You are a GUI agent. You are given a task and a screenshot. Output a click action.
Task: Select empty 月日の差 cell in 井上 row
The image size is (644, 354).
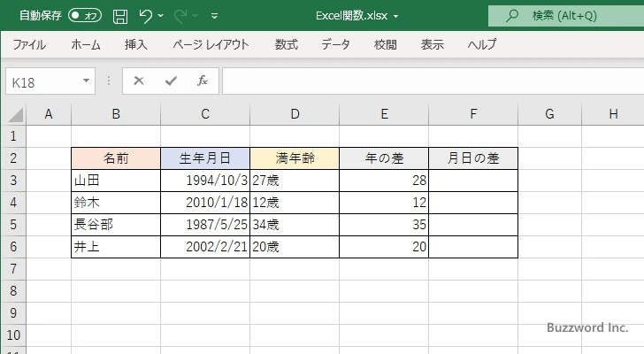(473, 247)
